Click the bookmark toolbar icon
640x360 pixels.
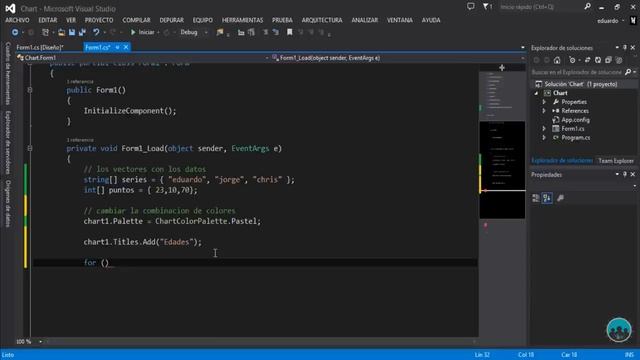[x=289, y=32]
